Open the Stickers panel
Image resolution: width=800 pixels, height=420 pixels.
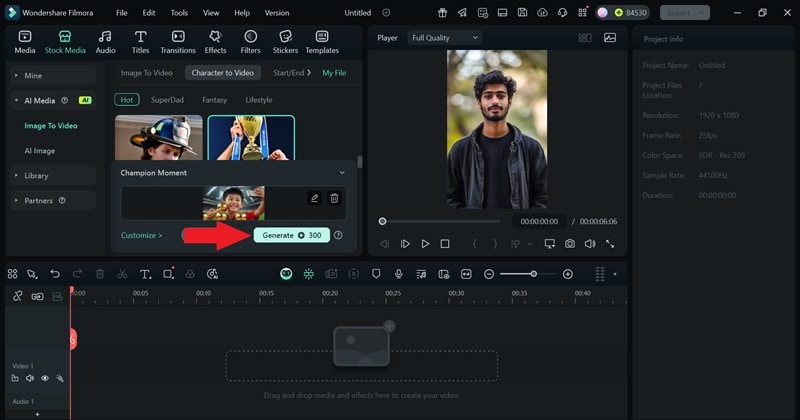coord(285,42)
